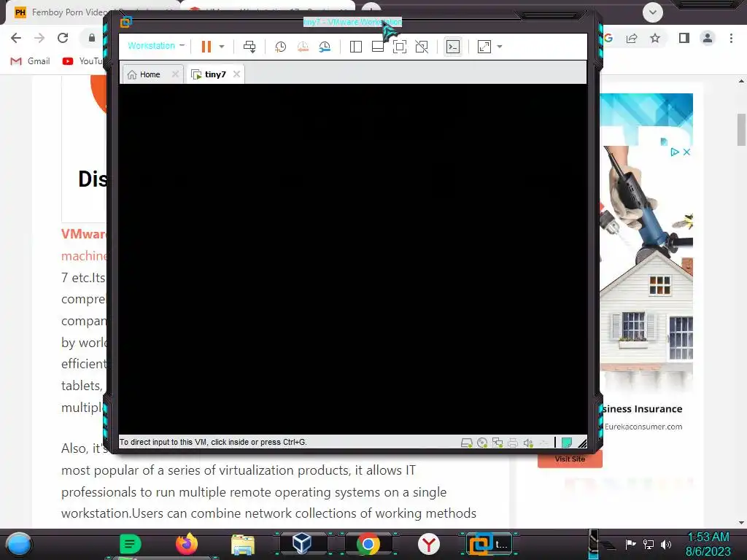Open the snapshot manager
747x560 pixels.
[325, 46]
